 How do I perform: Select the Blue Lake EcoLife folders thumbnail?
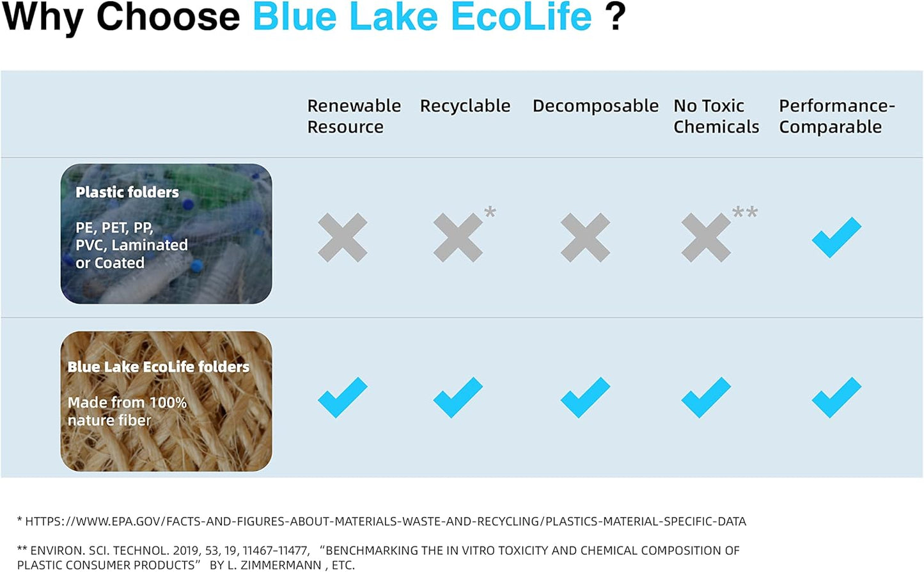coord(166,401)
